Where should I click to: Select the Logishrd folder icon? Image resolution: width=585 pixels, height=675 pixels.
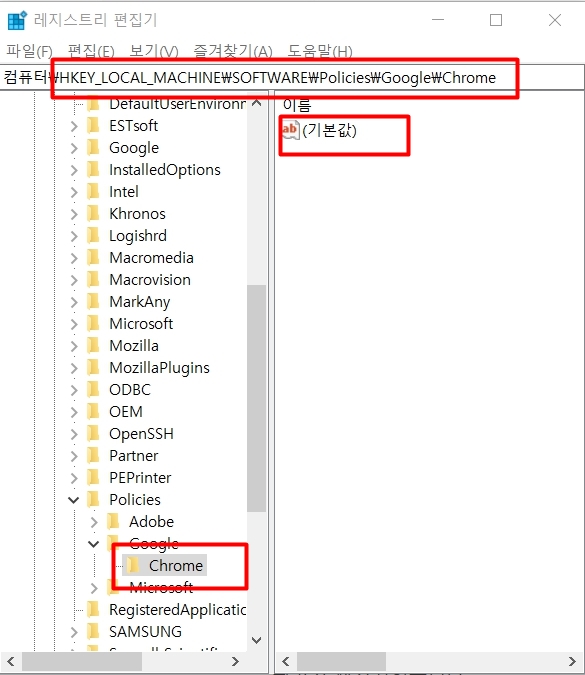[x=93, y=235]
